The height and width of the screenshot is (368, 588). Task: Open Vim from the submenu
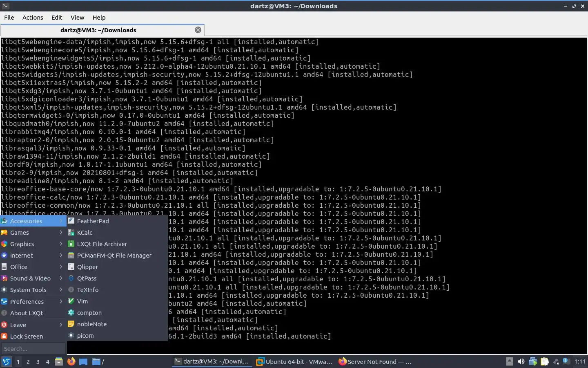click(x=117, y=301)
